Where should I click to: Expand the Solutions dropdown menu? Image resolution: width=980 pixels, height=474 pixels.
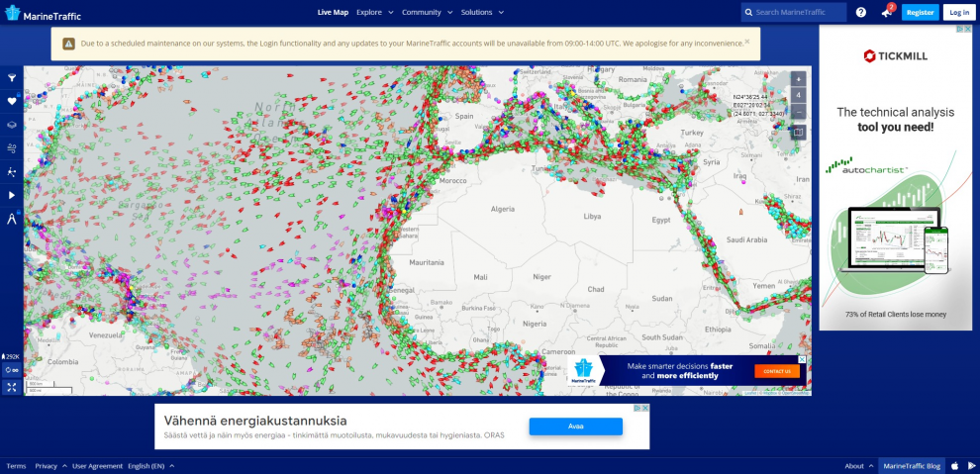click(x=482, y=12)
